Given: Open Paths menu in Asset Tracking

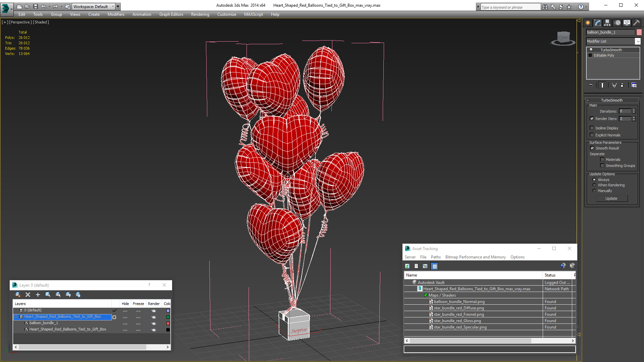Looking at the screenshot, I should [x=435, y=257].
